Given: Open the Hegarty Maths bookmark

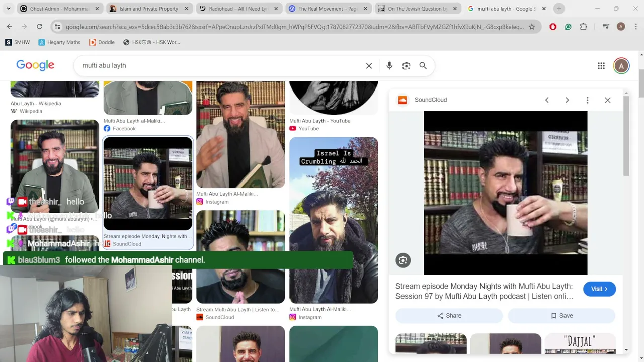Looking at the screenshot, I should click(59, 42).
